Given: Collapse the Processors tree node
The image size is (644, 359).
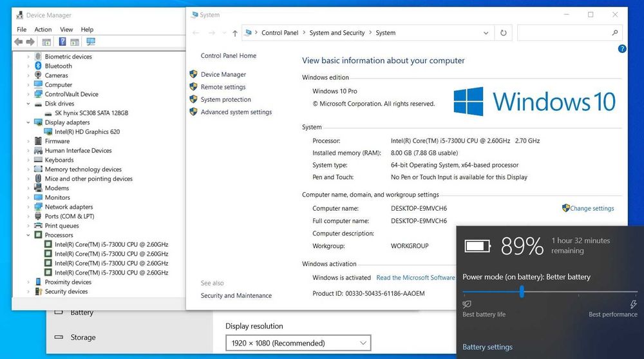Looking at the screenshot, I should point(28,235).
